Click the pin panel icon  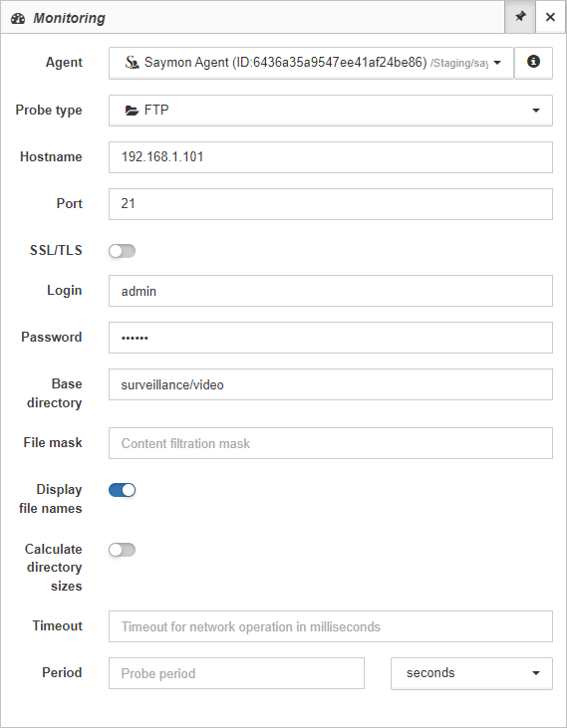click(520, 17)
